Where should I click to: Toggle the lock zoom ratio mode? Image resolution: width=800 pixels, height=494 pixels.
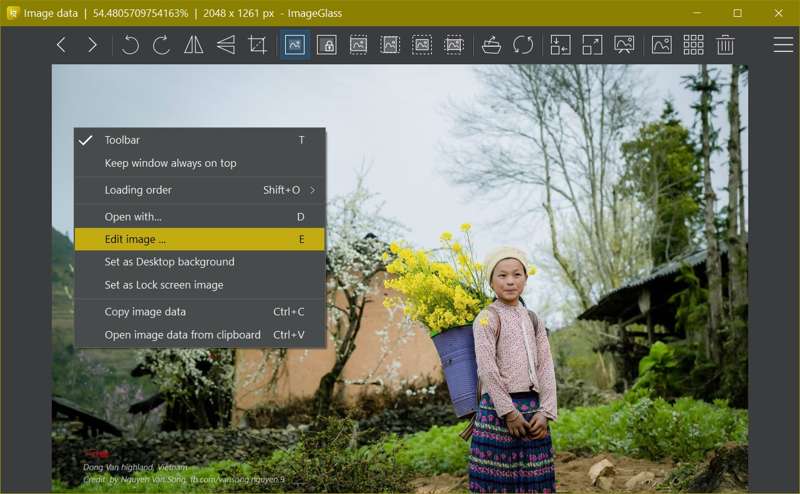(326, 45)
